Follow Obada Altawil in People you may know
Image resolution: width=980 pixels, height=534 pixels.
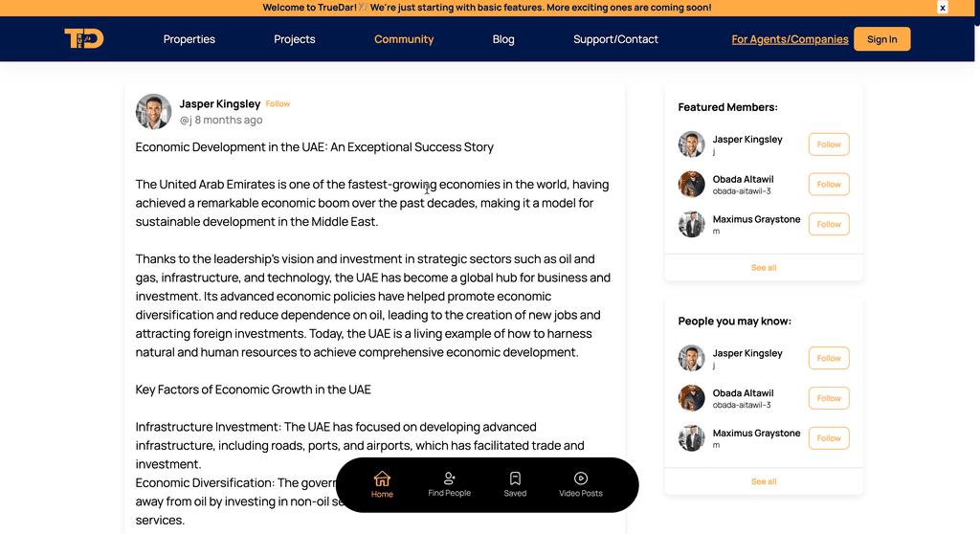[x=829, y=398]
